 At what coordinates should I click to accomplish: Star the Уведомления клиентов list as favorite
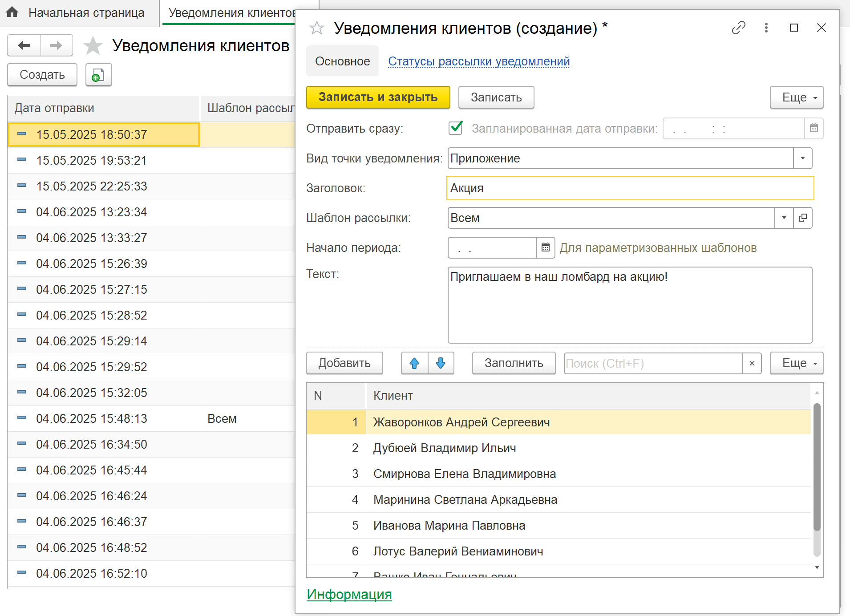[x=93, y=45]
